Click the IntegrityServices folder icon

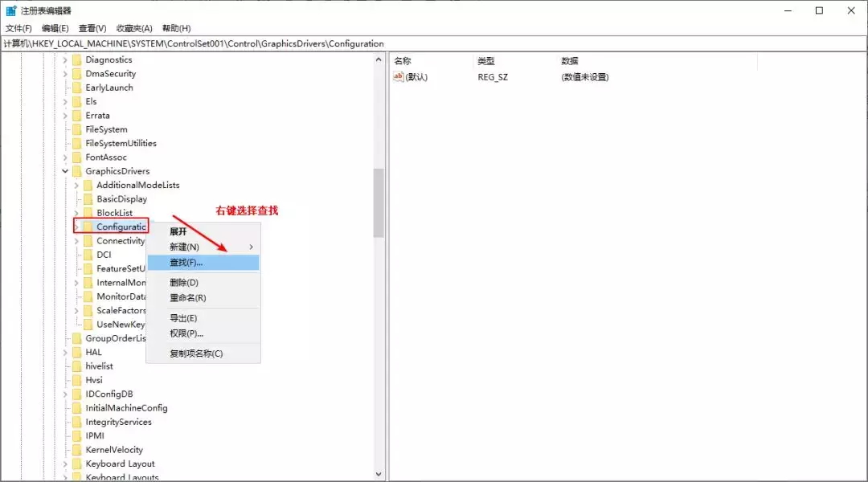pyautogui.click(x=77, y=422)
